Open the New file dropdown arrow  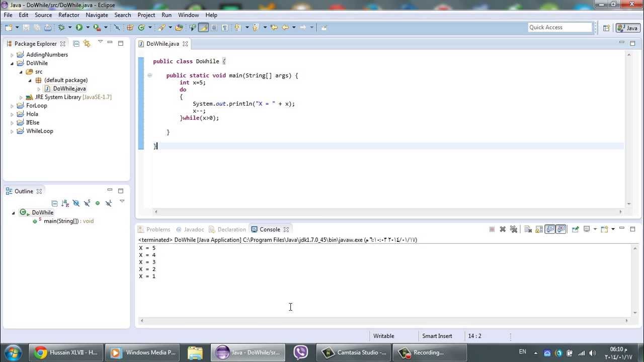(17, 28)
